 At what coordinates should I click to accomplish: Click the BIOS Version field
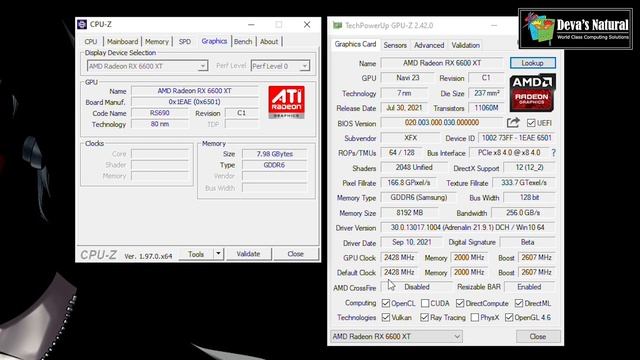pyautogui.click(x=442, y=122)
